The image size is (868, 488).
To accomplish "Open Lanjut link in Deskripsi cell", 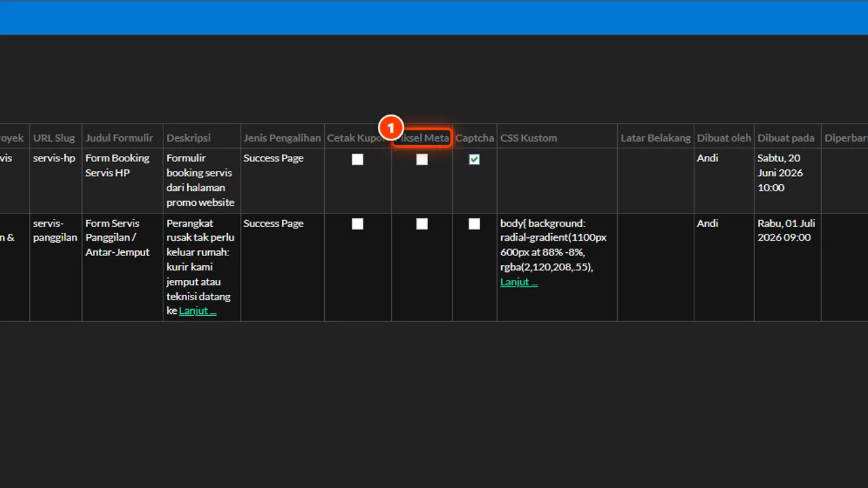I will point(198,311).
